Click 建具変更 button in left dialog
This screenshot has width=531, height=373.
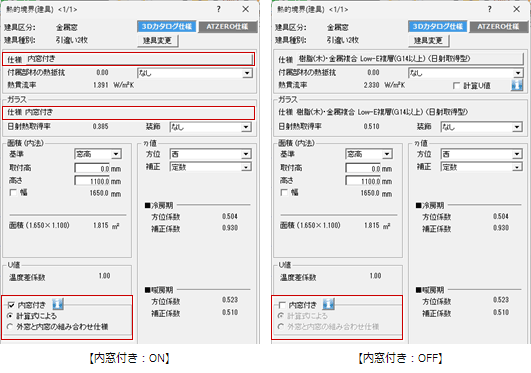(x=157, y=41)
